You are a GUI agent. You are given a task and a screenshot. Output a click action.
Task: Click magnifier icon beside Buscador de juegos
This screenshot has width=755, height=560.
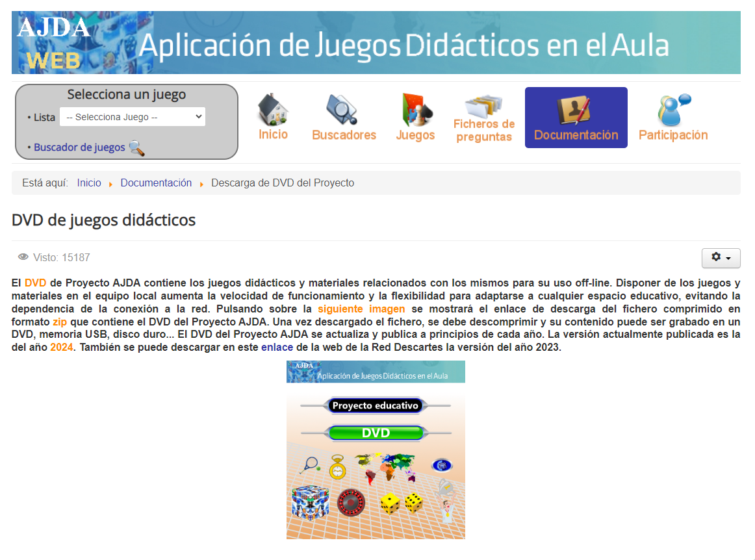[136, 148]
